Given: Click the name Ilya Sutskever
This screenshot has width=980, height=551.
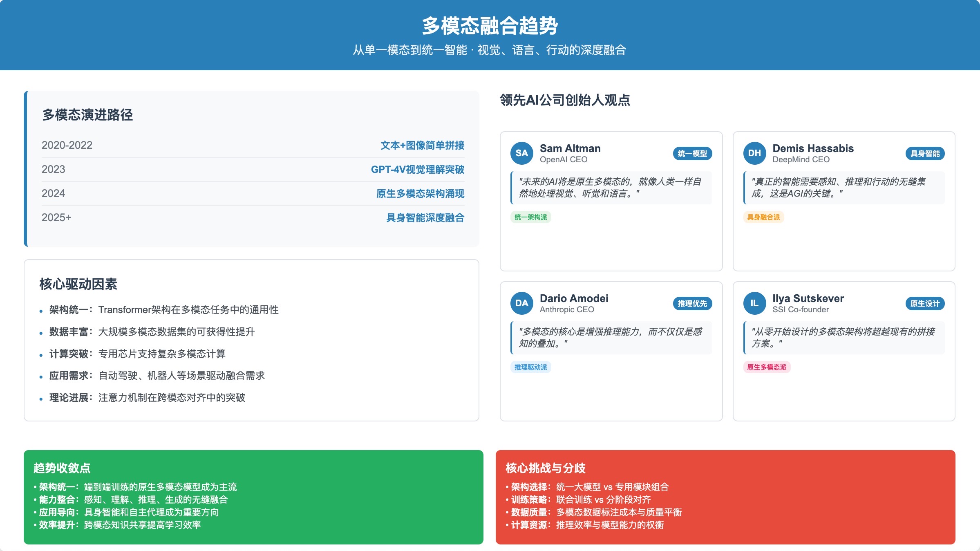Looking at the screenshot, I should coord(808,298).
